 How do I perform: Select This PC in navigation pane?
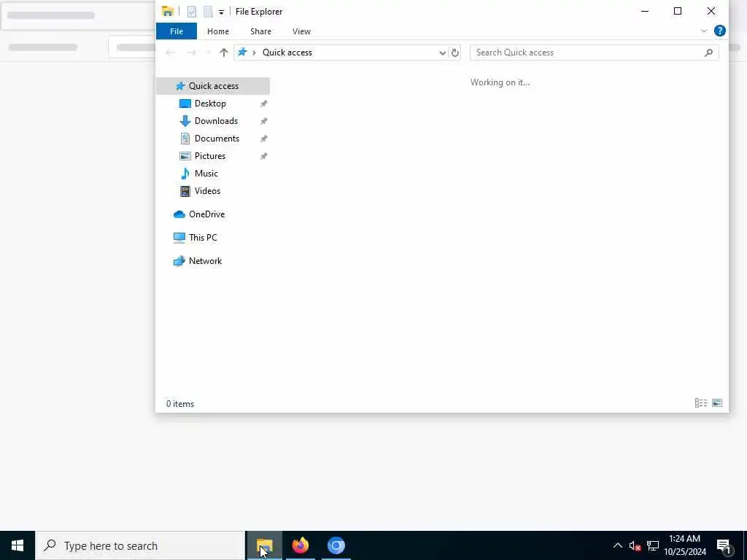(x=203, y=238)
